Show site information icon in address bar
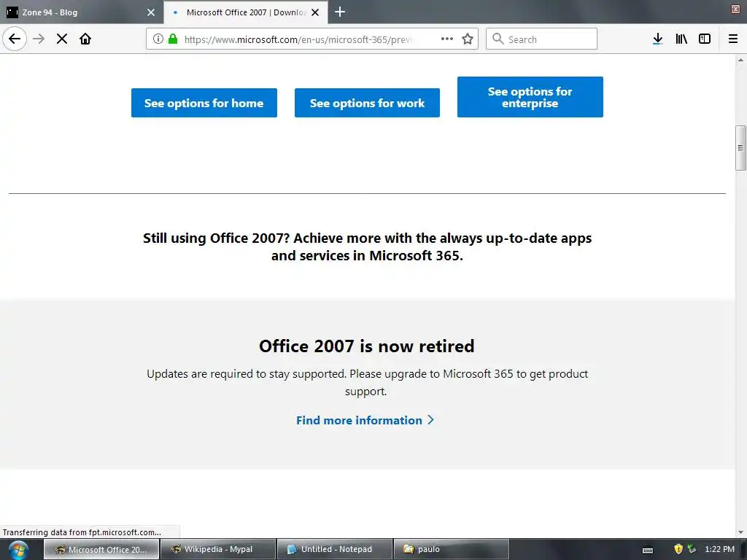747x560 pixels. 158,39
